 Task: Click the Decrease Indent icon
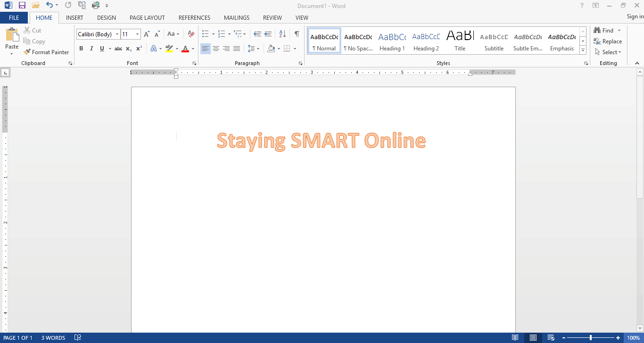[x=257, y=34]
